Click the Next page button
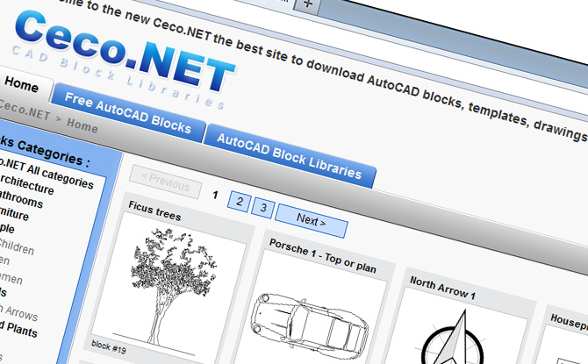The height and width of the screenshot is (364, 588). [x=312, y=220]
